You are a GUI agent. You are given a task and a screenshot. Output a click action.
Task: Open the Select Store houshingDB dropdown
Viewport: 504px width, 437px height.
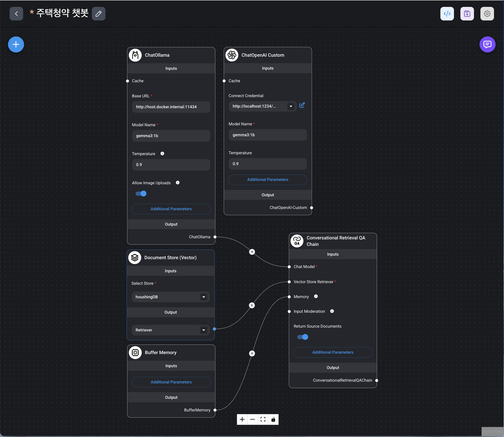point(204,297)
